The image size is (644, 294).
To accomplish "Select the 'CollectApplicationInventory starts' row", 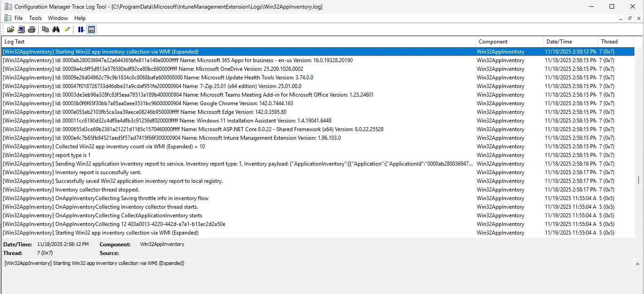I will tap(318, 216).
